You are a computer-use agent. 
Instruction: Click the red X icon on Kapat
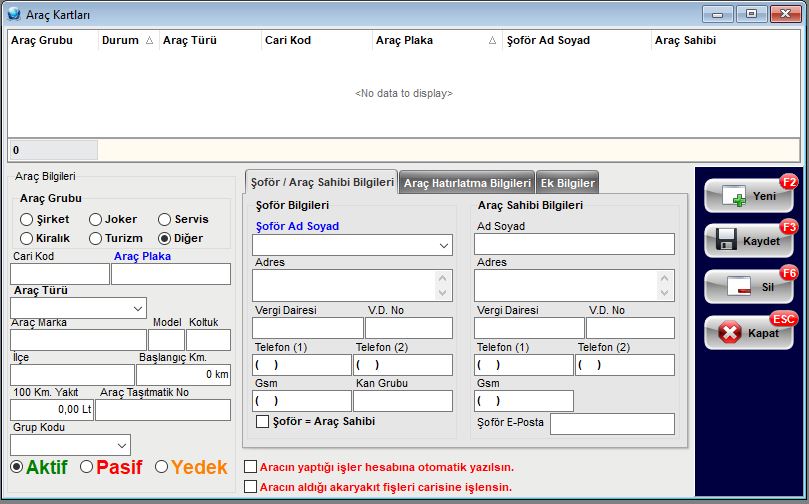pyautogui.click(x=729, y=333)
